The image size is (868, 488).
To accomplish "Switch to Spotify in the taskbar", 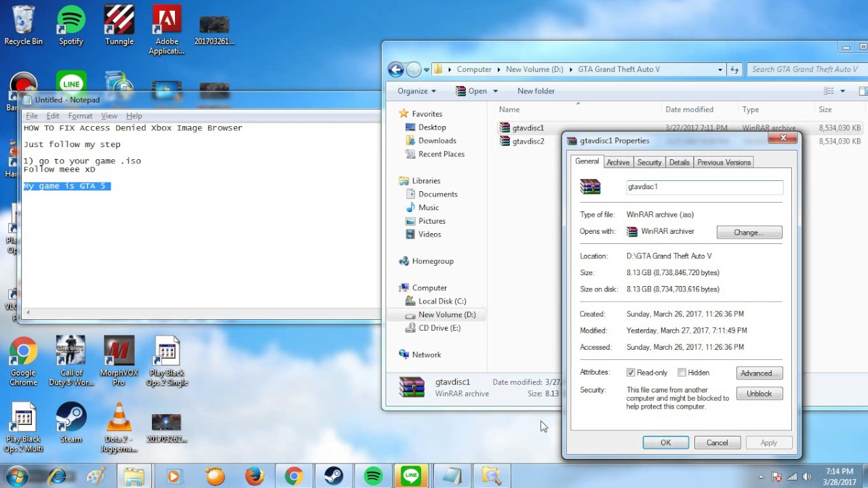I will click(x=373, y=476).
